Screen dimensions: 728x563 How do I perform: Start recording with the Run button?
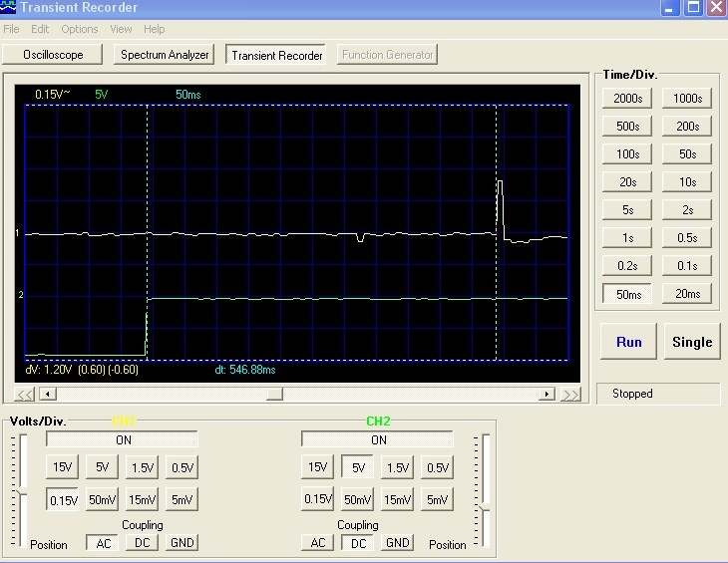pyautogui.click(x=628, y=342)
